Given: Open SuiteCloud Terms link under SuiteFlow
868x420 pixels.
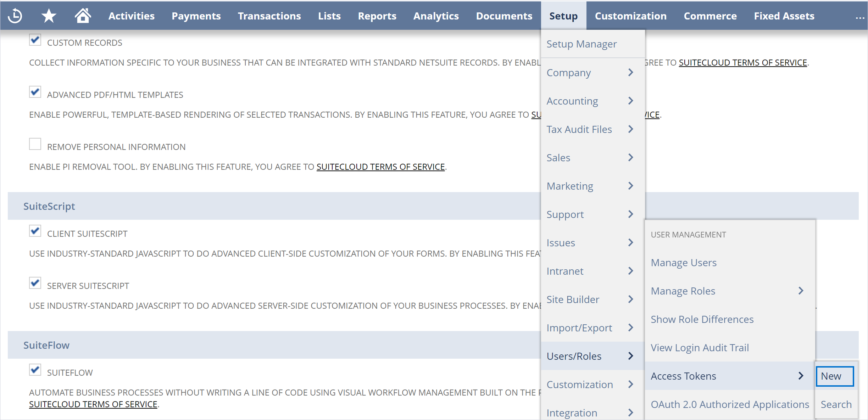Looking at the screenshot, I should click(93, 404).
